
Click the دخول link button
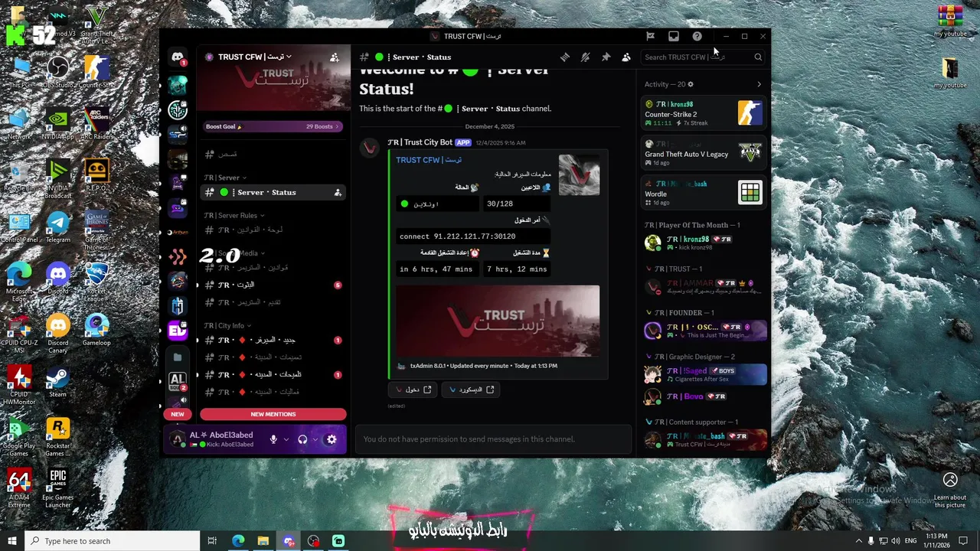413,390
